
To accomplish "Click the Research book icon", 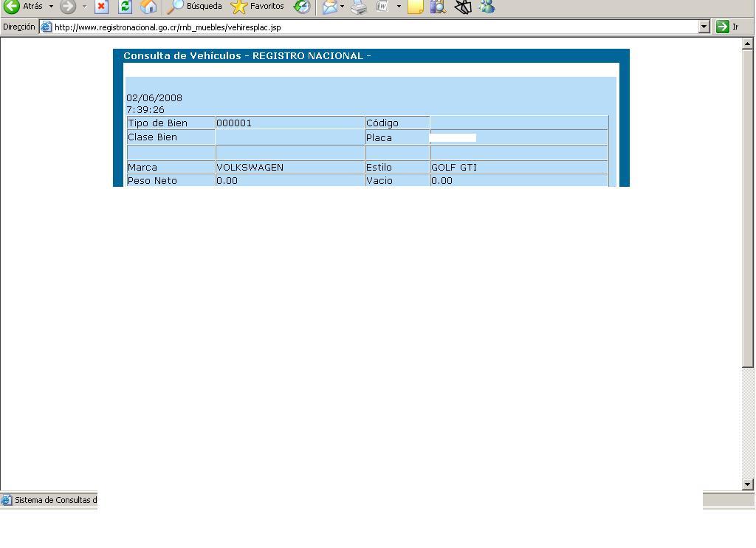I will point(438,7).
